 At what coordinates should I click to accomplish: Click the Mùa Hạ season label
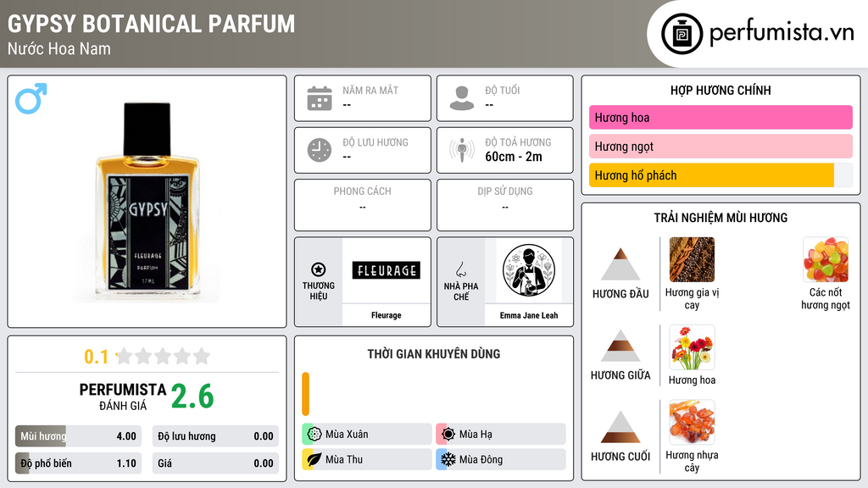[x=476, y=435]
